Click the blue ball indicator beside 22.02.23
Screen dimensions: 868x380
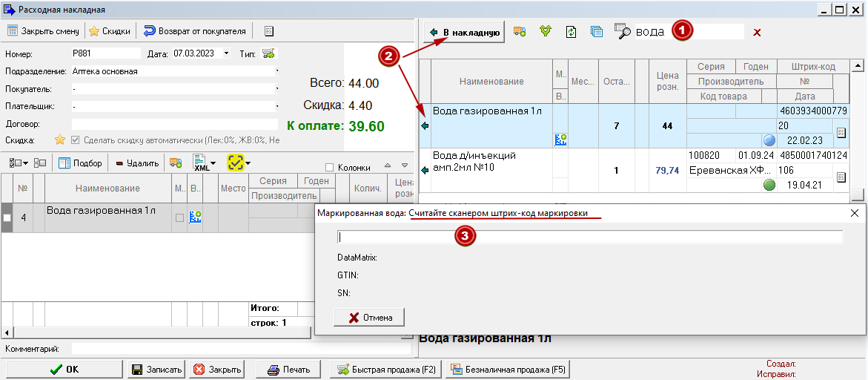(x=769, y=141)
